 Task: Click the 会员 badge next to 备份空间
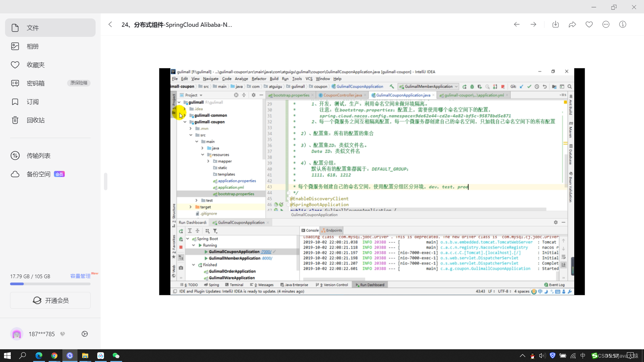click(x=59, y=174)
